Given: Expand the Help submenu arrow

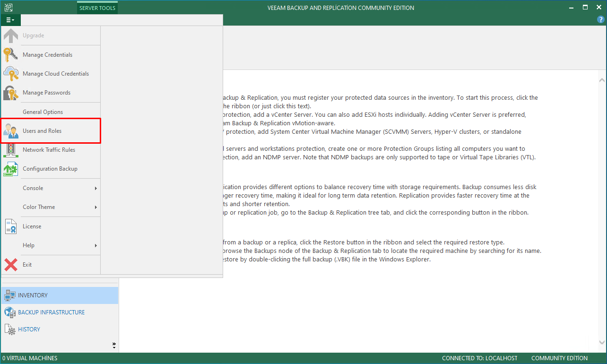Looking at the screenshot, I should coord(96,245).
